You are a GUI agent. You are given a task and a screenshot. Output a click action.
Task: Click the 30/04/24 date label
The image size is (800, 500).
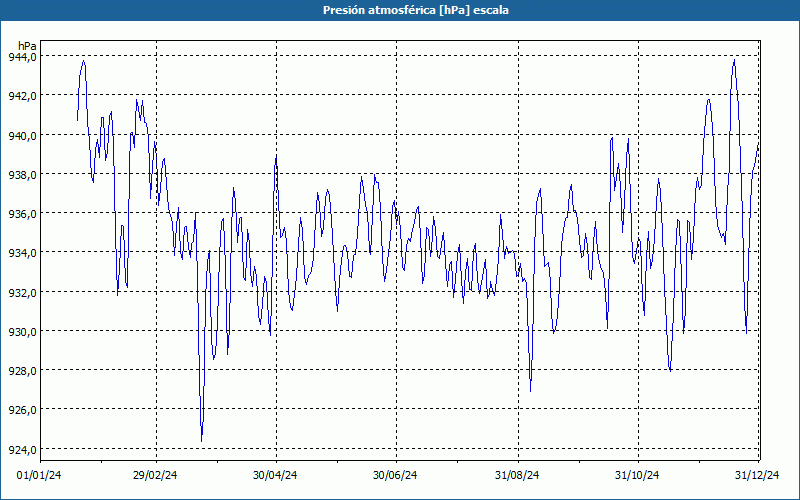tap(275, 475)
